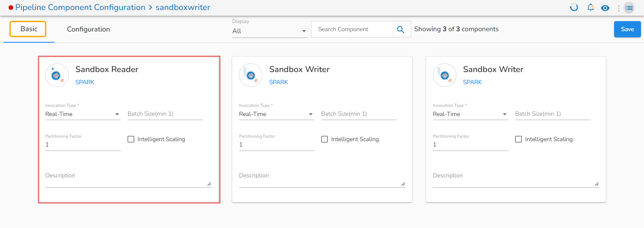Enable Intelligent Scaling for Sandbox Reader
Image resolution: width=644 pixels, height=228 pixels.
point(131,139)
